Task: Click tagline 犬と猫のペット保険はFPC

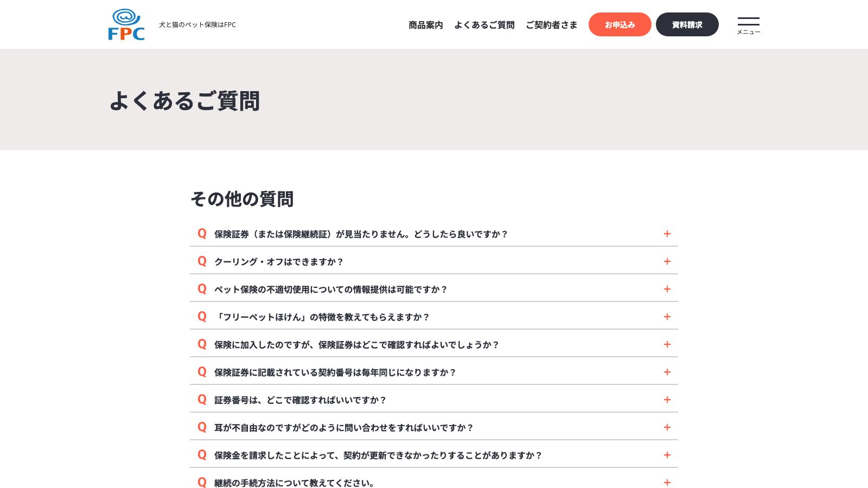Action: (x=197, y=25)
